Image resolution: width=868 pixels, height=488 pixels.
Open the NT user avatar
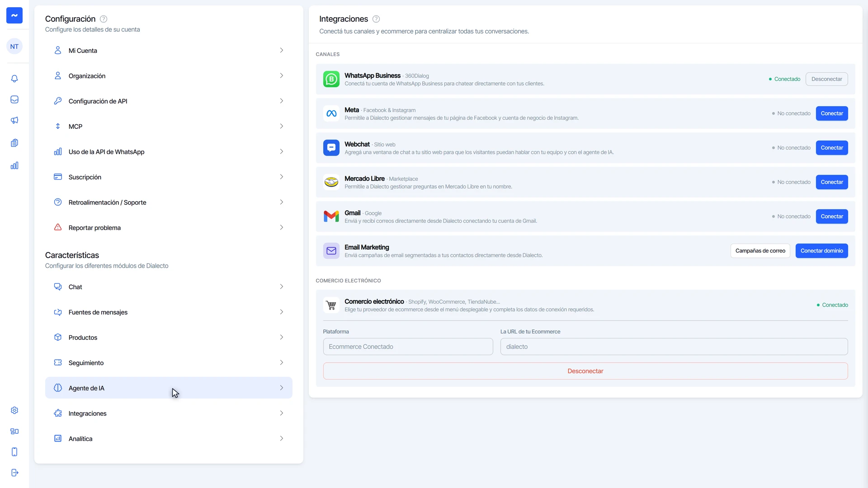(x=14, y=47)
